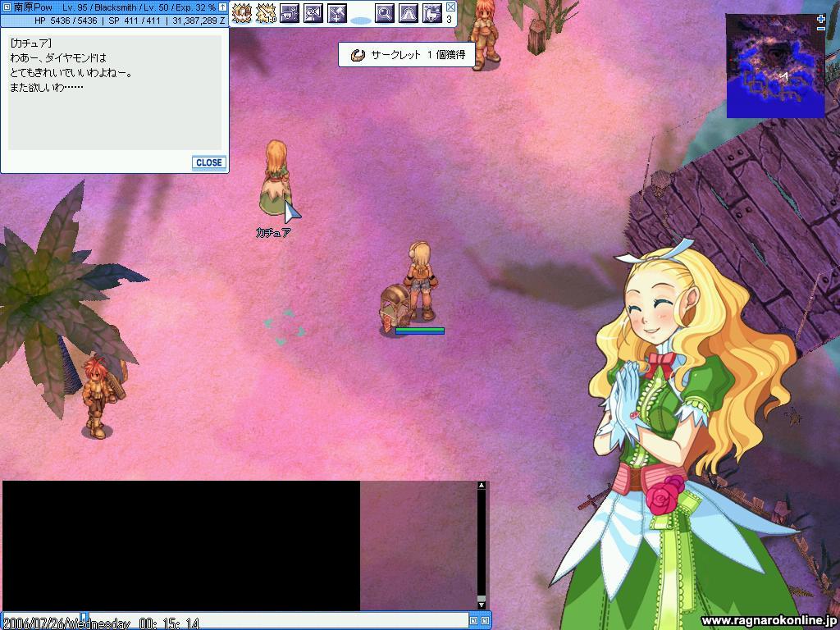Collapse the basic info window with the up arrow
840x630 pixels.
(222, 7)
